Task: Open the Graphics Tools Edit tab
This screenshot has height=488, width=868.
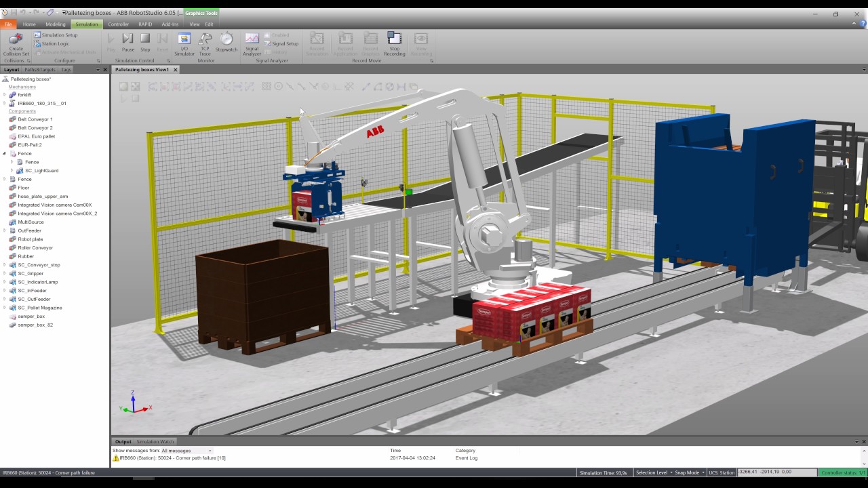Action: tap(210, 24)
